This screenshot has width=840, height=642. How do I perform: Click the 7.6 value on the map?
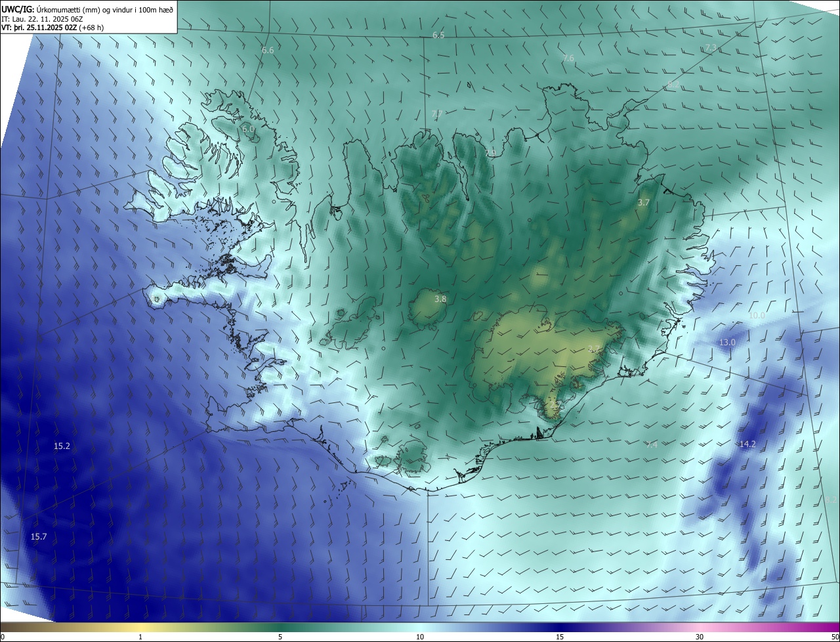pyautogui.click(x=568, y=58)
